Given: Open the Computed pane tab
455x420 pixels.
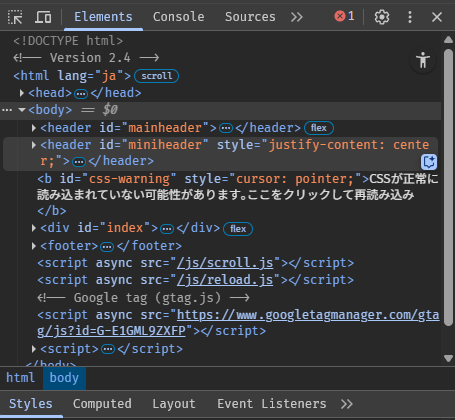Looking at the screenshot, I should pos(102,404).
